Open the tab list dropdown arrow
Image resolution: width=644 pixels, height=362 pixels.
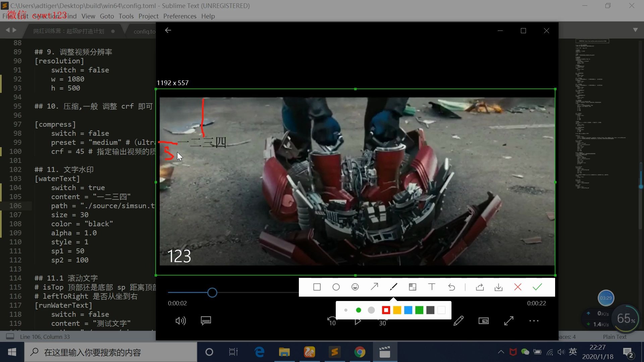coord(635,30)
